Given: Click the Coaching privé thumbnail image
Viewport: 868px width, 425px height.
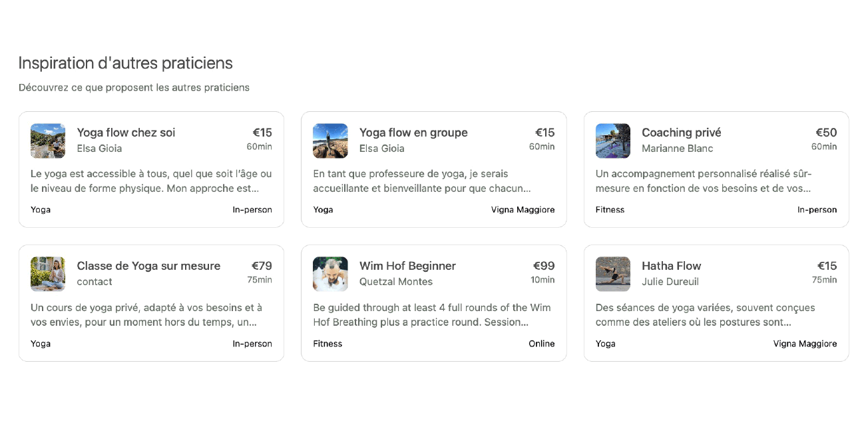Looking at the screenshot, I should tap(612, 141).
